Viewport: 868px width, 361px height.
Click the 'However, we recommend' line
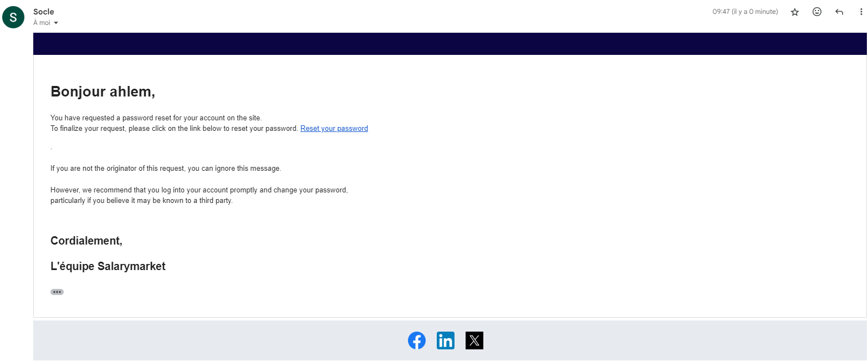click(198, 190)
